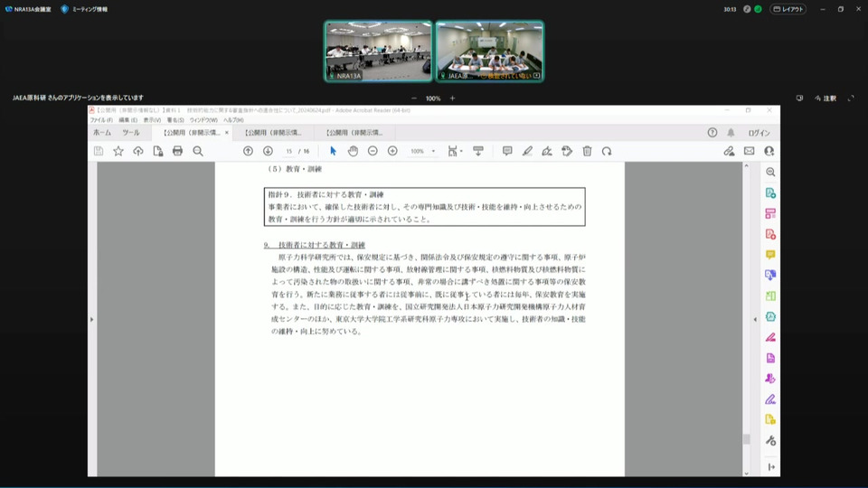Zoom out using the circled minus icon
The image size is (868, 488).
(373, 151)
